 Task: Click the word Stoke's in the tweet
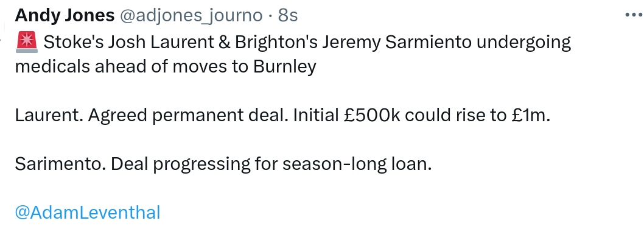click(74, 43)
